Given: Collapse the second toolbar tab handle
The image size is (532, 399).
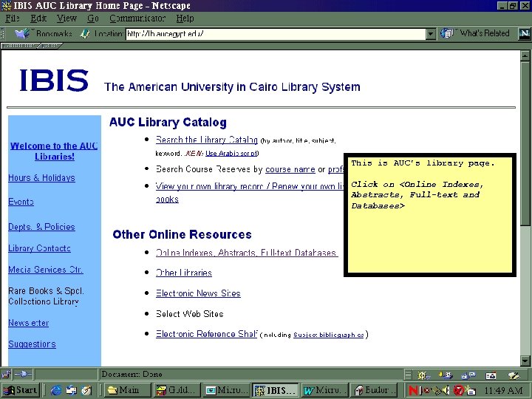Looking at the screenshot, I should 51,46.
